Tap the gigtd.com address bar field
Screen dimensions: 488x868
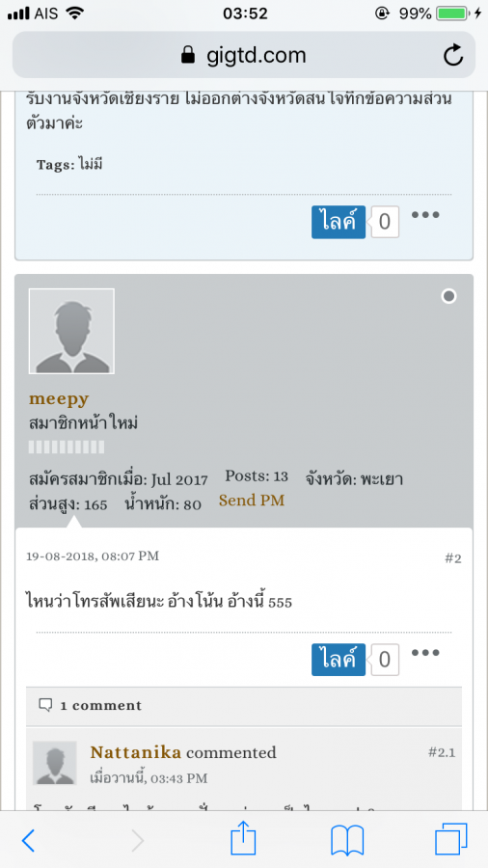(244, 55)
